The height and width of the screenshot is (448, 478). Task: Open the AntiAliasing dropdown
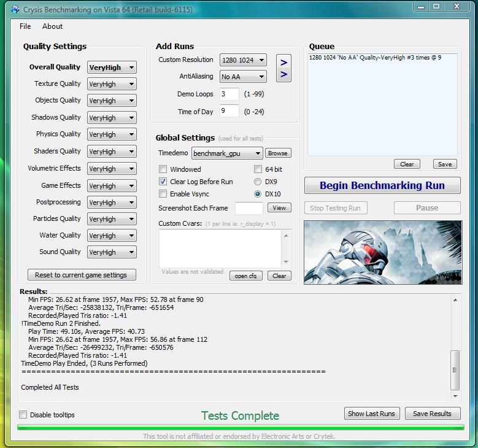pos(243,77)
